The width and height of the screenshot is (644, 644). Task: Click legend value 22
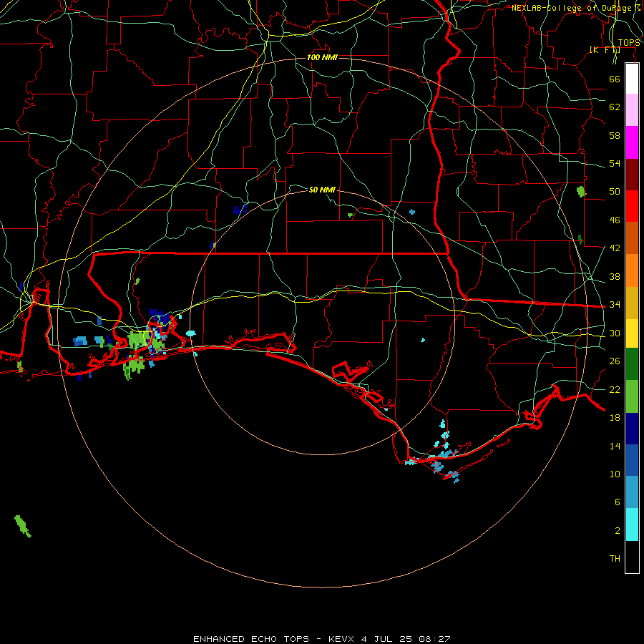coord(615,389)
